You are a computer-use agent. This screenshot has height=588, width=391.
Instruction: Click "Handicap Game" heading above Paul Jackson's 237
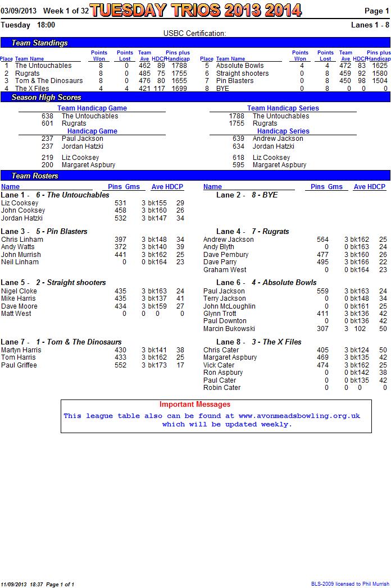pos(92,131)
